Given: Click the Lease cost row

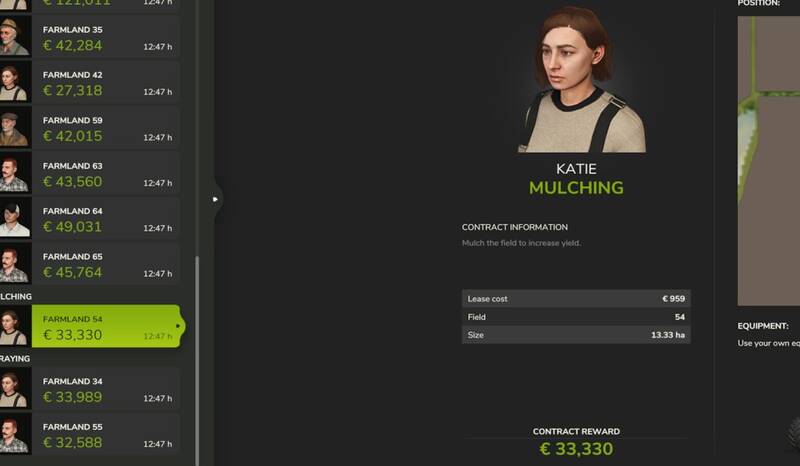Looking at the screenshot, I should click(576, 299).
